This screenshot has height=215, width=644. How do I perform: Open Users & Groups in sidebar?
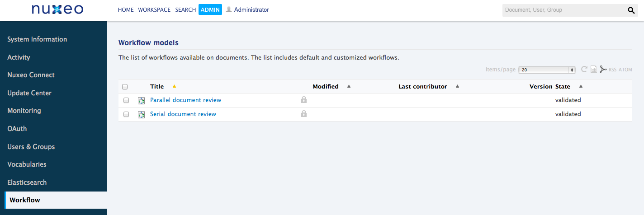31,147
